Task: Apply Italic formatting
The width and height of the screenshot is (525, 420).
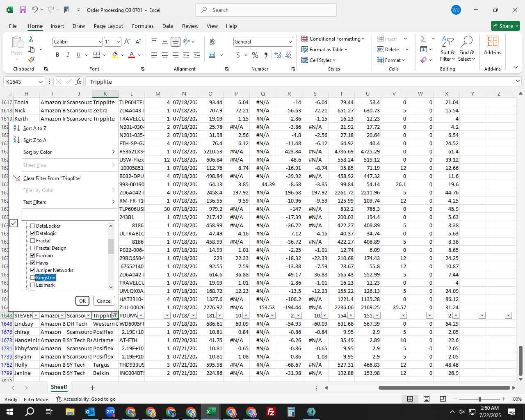Action: (68, 55)
